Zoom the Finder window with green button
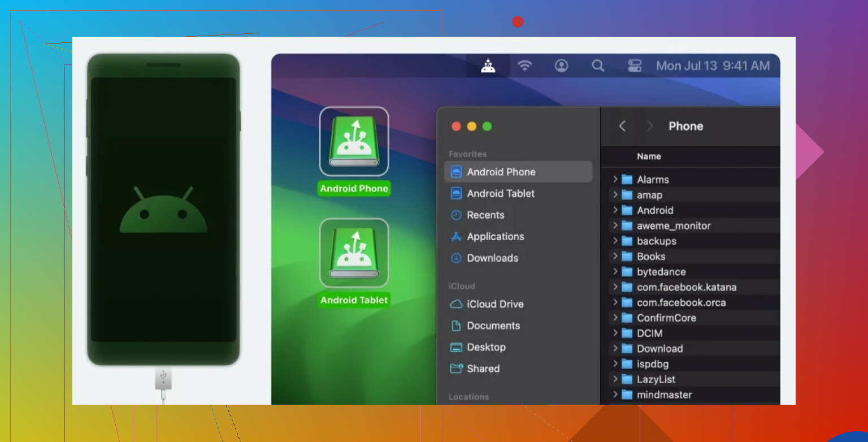868x442 pixels. 487,126
